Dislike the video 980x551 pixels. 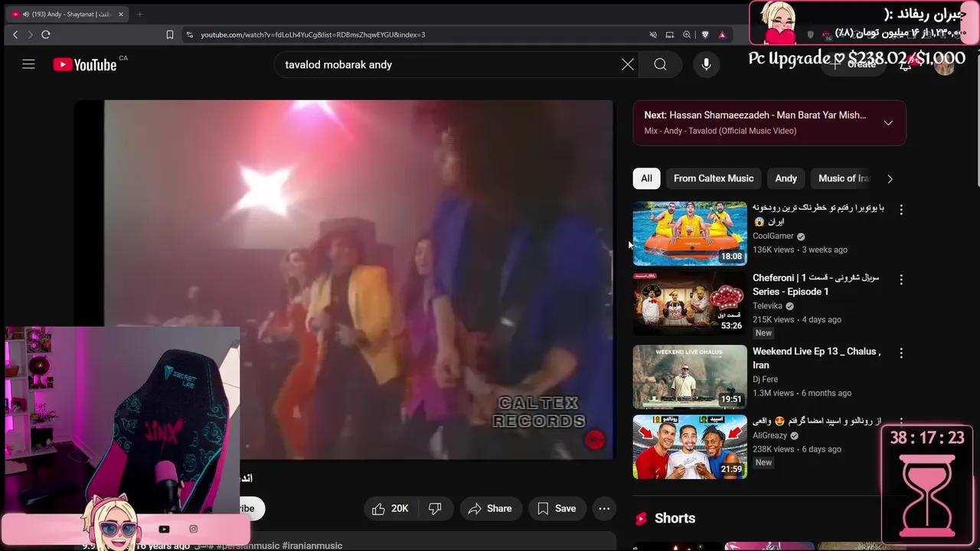435,508
